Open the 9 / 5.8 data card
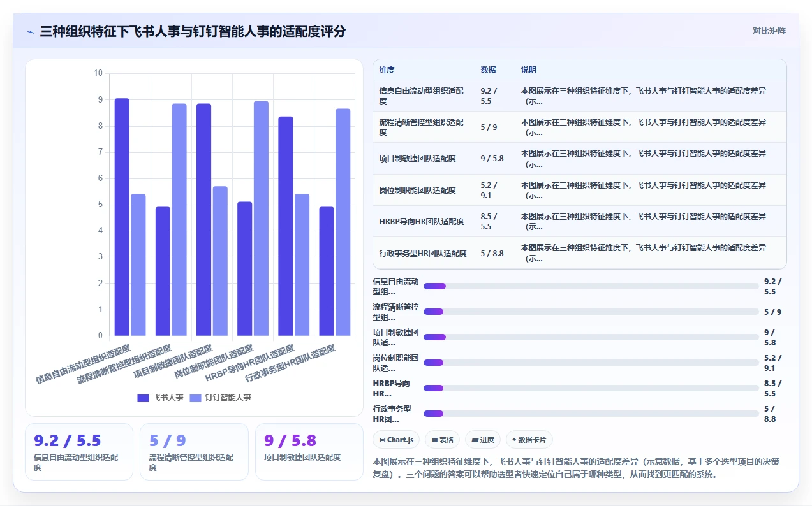 tap(309, 452)
